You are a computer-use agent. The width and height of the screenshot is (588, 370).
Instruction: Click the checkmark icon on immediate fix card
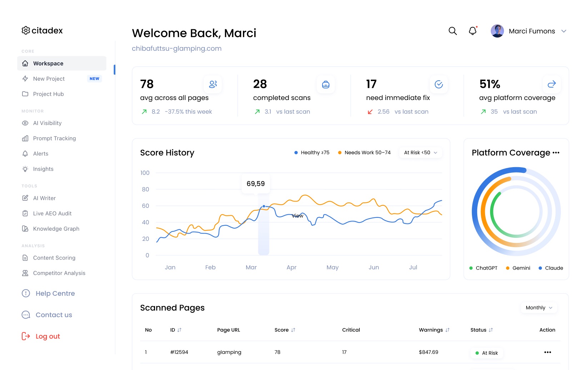[439, 84]
